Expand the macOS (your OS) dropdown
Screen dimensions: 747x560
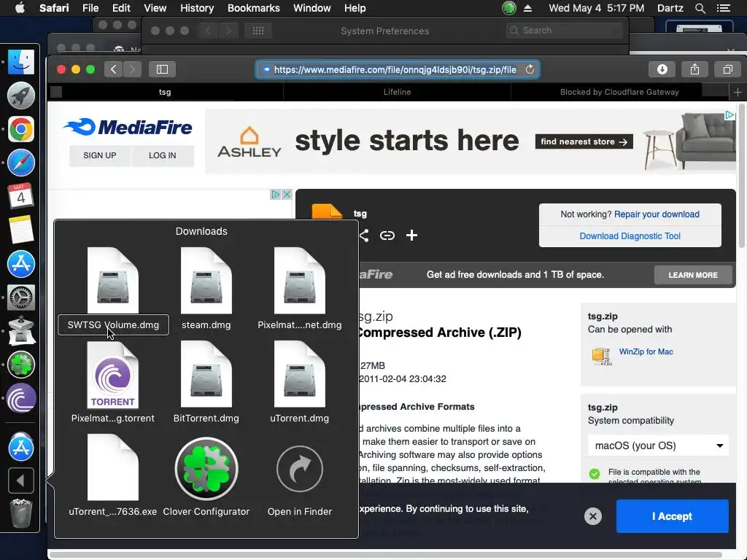pyautogui.click(x=658, y=446)
